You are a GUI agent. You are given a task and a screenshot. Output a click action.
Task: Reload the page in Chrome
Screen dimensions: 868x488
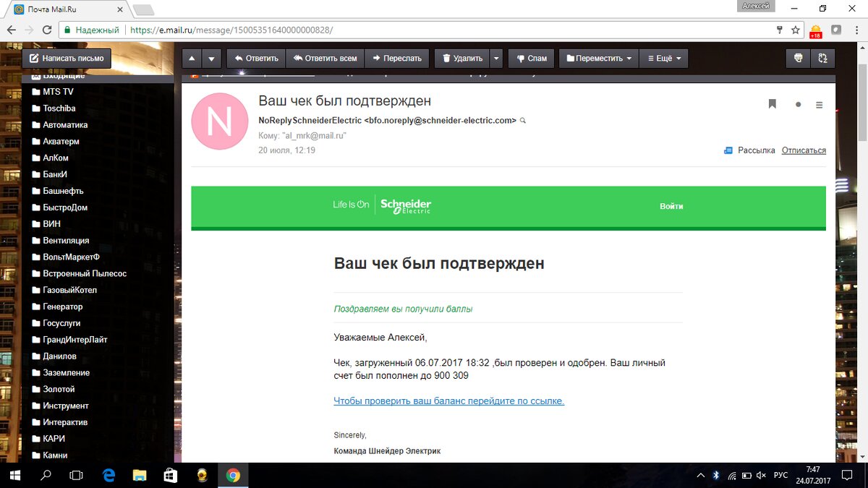47,30
